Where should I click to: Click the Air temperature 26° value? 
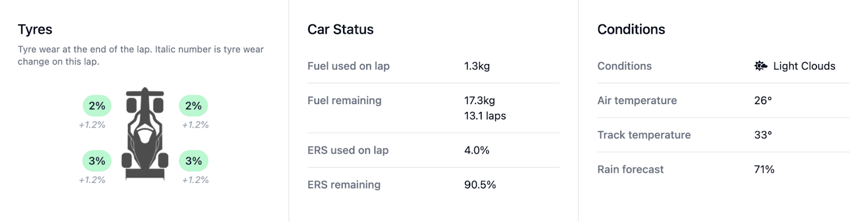pyautogui.click(x=763, y=100)
